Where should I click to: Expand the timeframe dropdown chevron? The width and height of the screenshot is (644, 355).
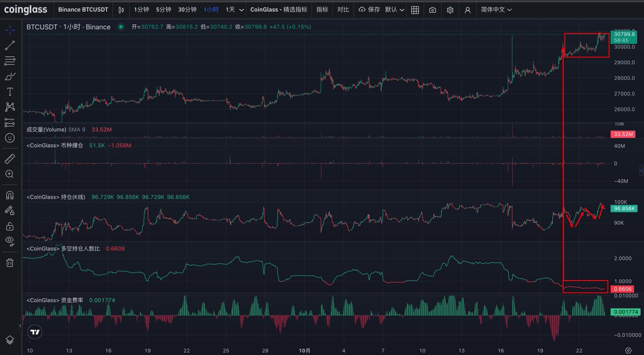pyautogui.click(x=240, y=10)
